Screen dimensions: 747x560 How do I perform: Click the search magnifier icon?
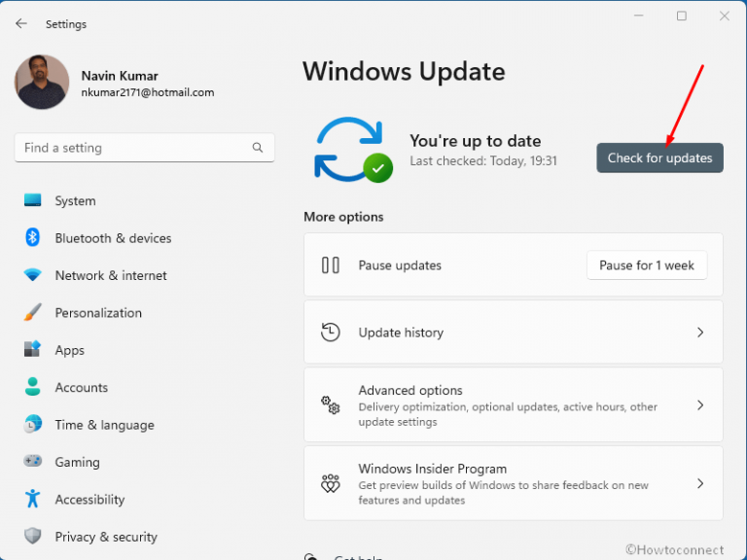(257, 148)
